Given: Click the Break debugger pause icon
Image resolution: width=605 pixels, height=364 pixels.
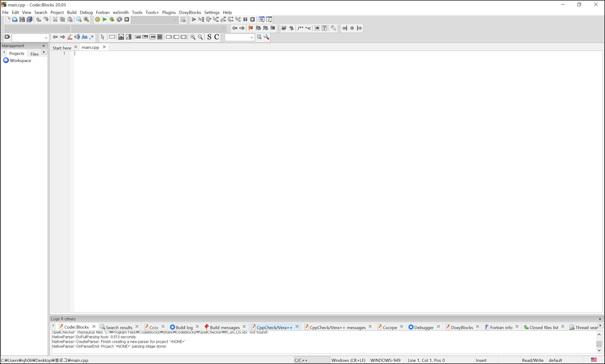Looking at the screenshot, I should pos(245,19).
